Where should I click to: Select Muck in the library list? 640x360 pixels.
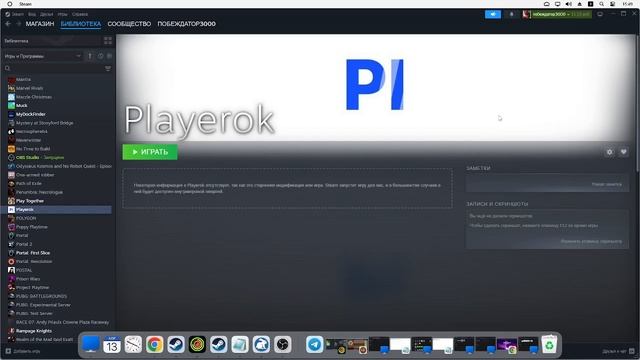tap(22, 106)
